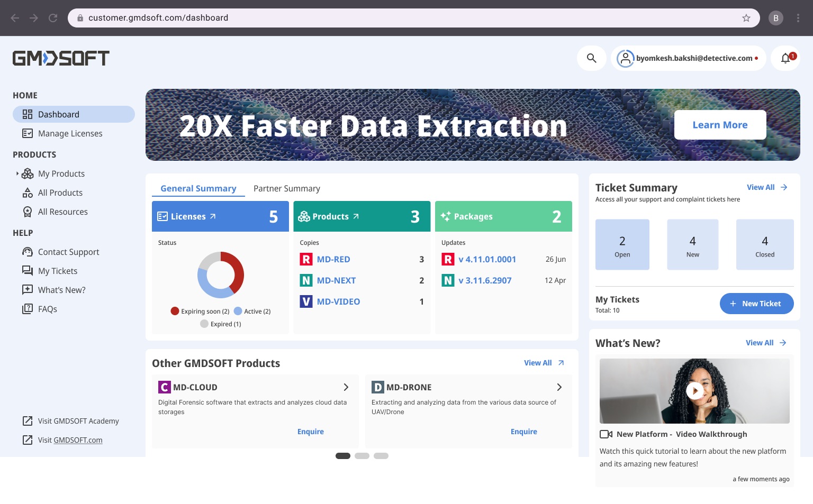Click the Manage Licenses icon

[28, 133]
